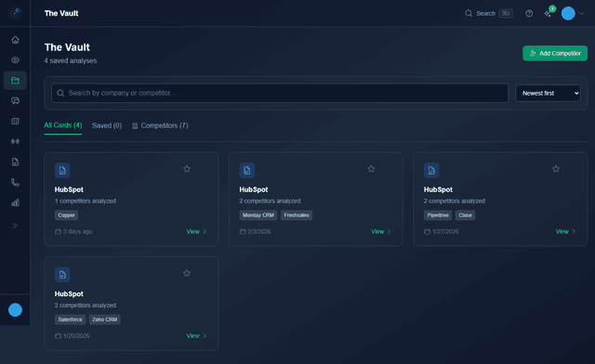The width and height of the screenshot is (595, 364).
Task: Open the sparkle notifications icon with badge
Action: pyautogui.click(x=549, y=13)
